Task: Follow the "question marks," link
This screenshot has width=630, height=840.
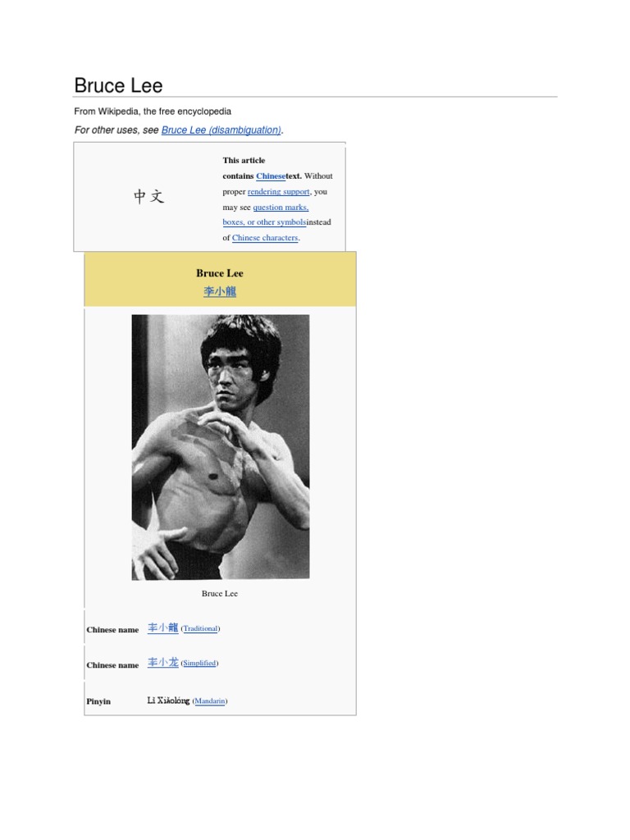Action: pos(281,208)
